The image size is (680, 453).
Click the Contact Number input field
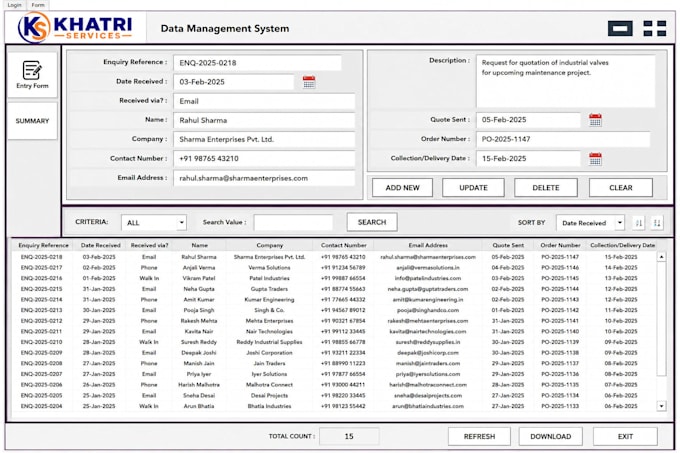(x=264, y=158)
